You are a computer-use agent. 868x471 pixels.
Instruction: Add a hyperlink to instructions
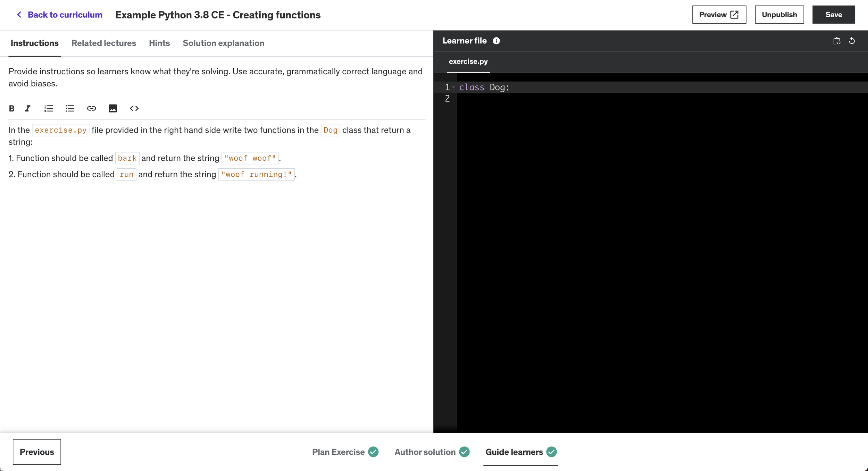[x=91, y=109]
